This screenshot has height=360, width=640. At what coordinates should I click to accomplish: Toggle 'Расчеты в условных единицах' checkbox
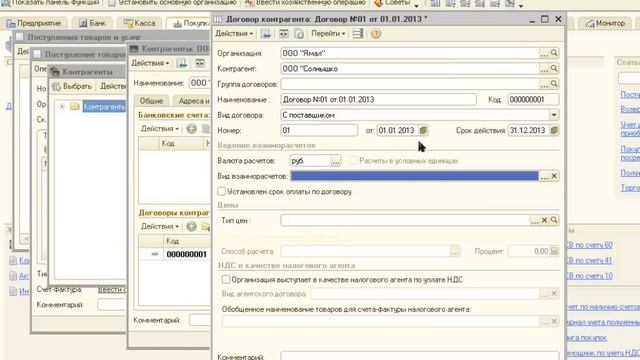click(x=353, y=160)
